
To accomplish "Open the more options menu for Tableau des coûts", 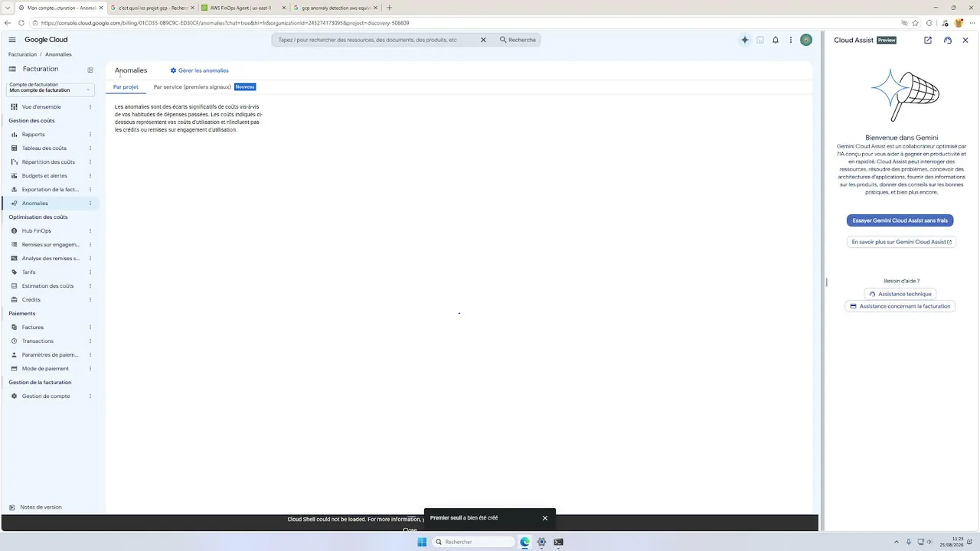I will tap(90, 148).
